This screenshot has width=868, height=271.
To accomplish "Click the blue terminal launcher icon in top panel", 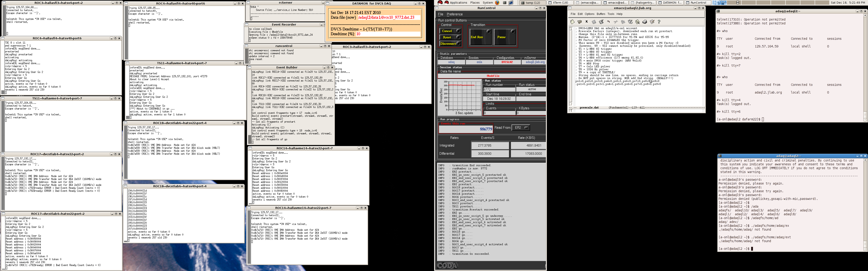I will coord(511,2).
